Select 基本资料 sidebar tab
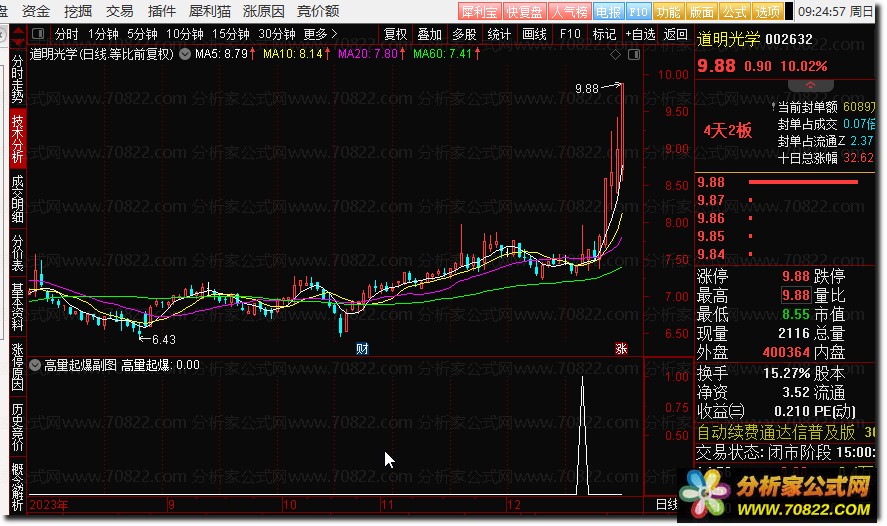Screen dimensions: 887x526 18,307
